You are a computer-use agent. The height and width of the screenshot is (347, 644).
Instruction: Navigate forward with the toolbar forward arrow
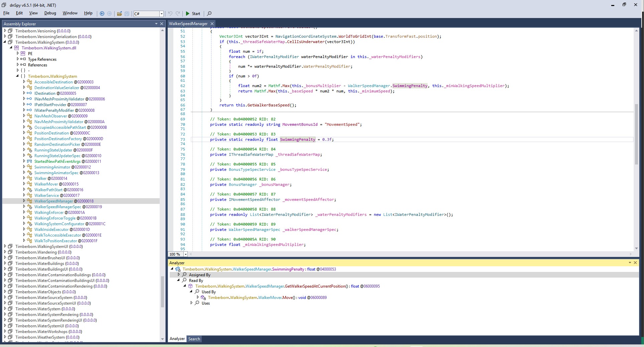(109, 14)
